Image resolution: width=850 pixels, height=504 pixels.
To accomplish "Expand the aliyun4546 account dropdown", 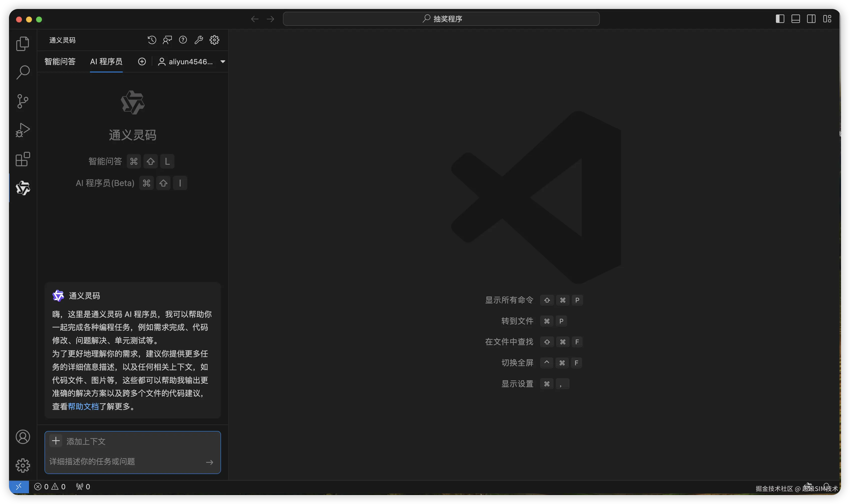I will 223,62.
